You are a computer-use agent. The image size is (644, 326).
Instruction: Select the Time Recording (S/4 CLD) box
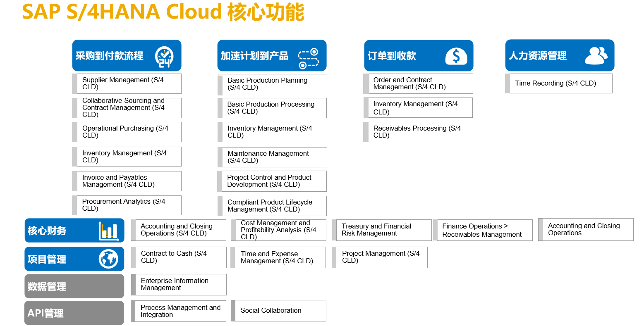point(559,83)
